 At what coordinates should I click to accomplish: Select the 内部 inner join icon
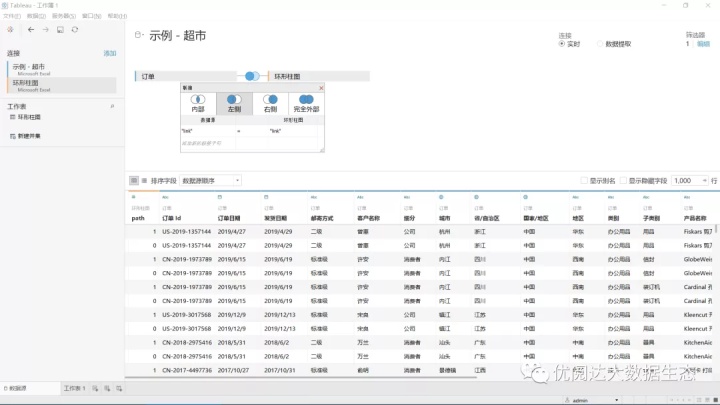tap(198, 99)
